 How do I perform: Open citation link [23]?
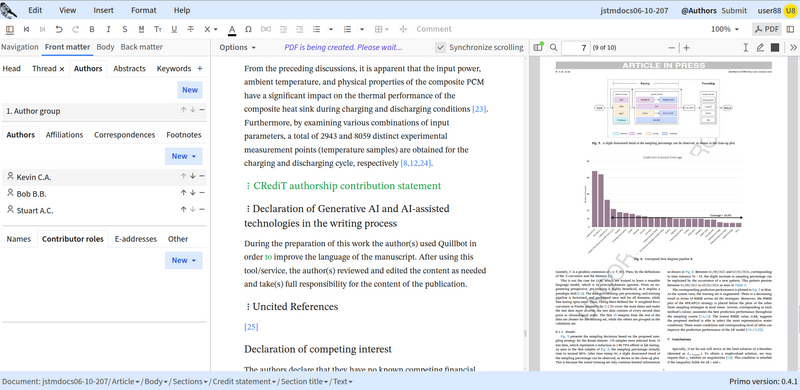tap(480, 109)
